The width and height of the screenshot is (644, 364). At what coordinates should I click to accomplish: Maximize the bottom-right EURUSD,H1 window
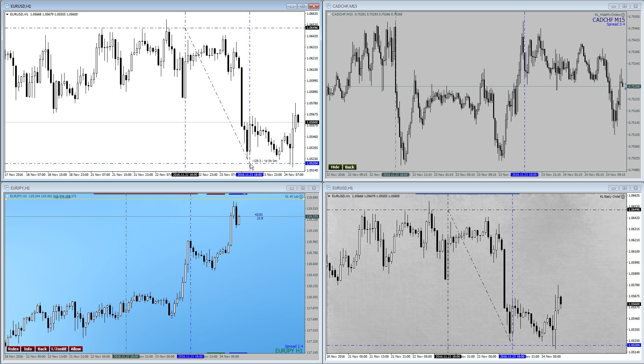coord(625,188)
